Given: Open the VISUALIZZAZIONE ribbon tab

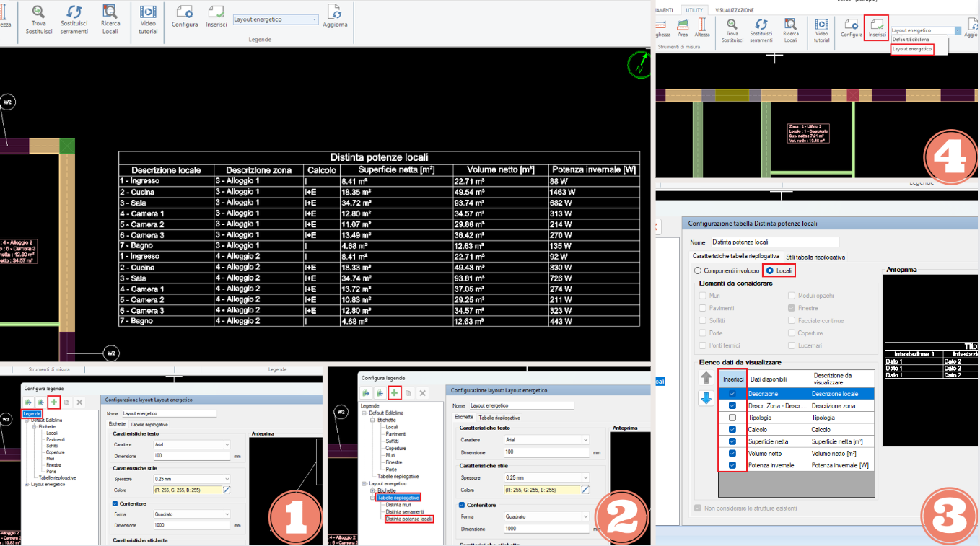Looking at the screenshot, I should tap(735, 10).
